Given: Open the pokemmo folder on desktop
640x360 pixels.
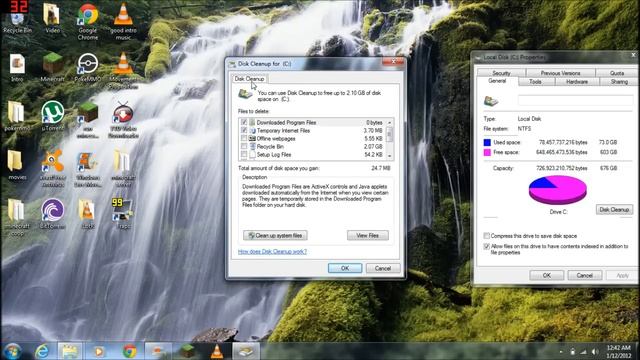Looking at the screenshot, I should pyautogui.click(x=17, y=116).
